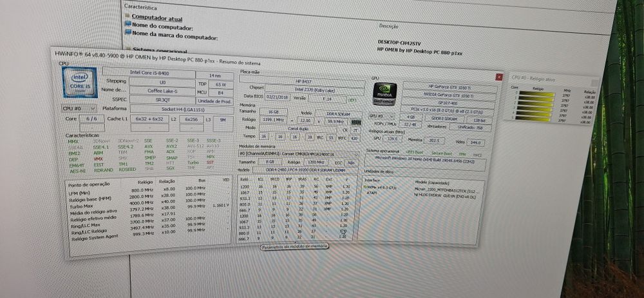Screen dimensions: 644x298
Task: Open the GPU #0 selector dropdown
Action: (382, 116)
